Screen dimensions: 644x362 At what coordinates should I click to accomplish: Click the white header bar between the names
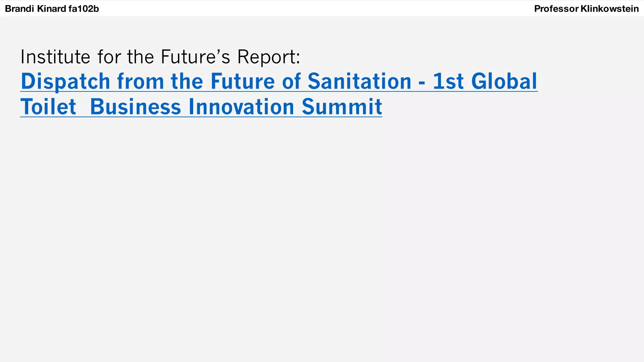(314, 9)
